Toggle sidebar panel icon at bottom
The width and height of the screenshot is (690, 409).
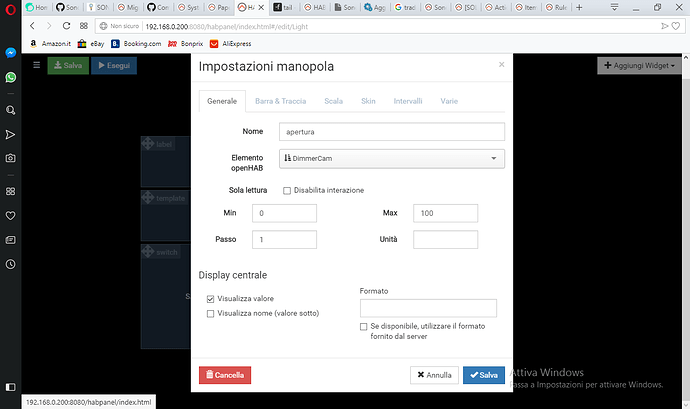click(x=11, y=387)
